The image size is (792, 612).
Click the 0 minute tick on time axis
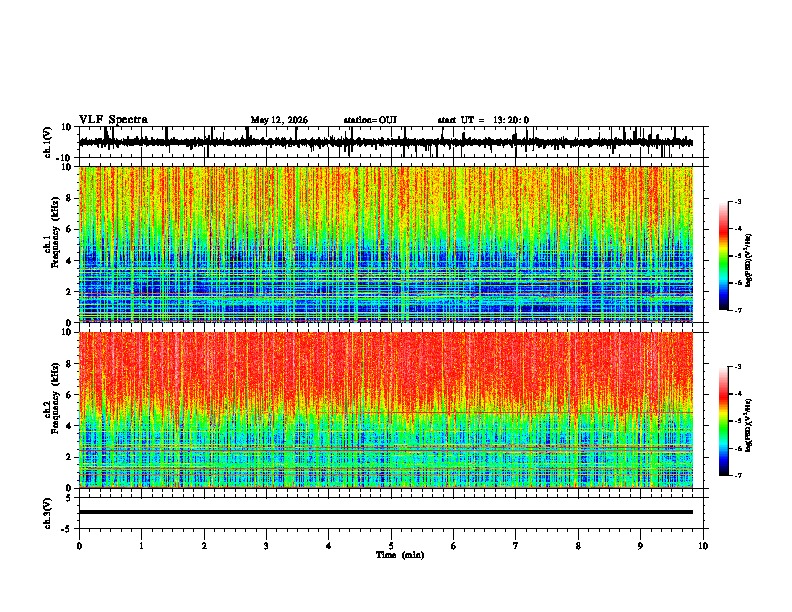[79, 546]
